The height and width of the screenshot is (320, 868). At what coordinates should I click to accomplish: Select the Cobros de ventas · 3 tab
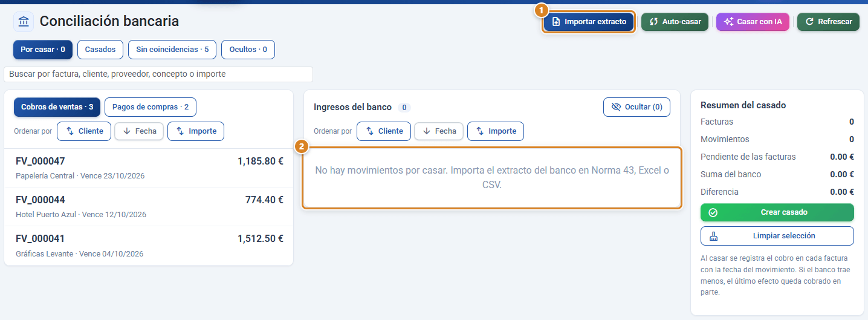tap(57, 107)
